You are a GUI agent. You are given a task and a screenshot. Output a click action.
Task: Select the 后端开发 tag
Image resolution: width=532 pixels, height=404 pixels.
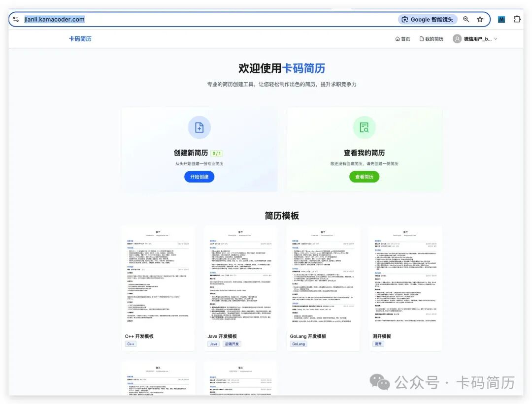click(232, 344)
